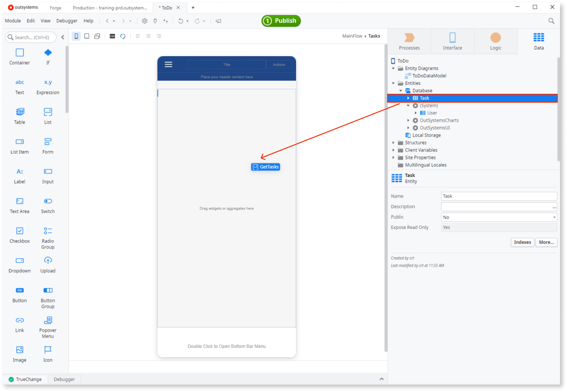Select the GetTasks aggregate placeholder

click(x=265, y=166)
